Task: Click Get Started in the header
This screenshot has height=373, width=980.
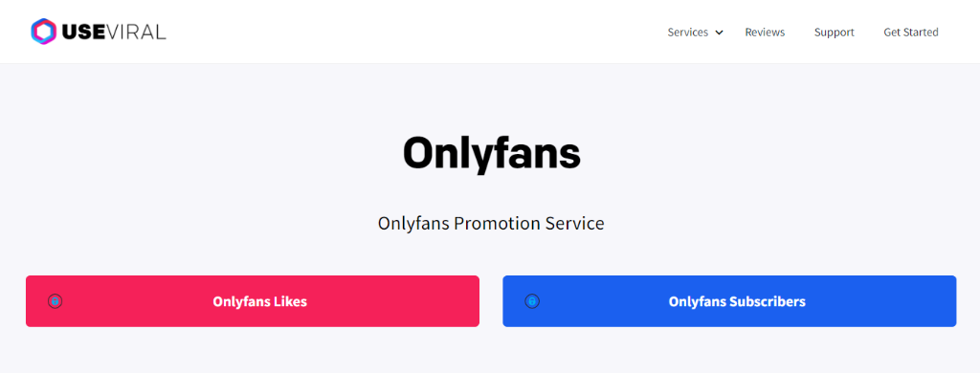Action: click(911, 32)
